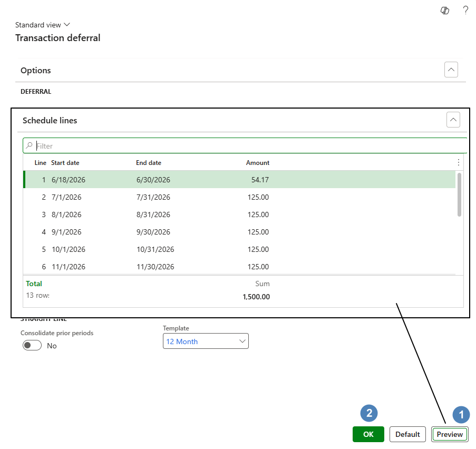This screenshot has height=449, width=476.
Task: Open the Template 12 Month dropdown
Action: pyautogui.click(x=206, y=341)
